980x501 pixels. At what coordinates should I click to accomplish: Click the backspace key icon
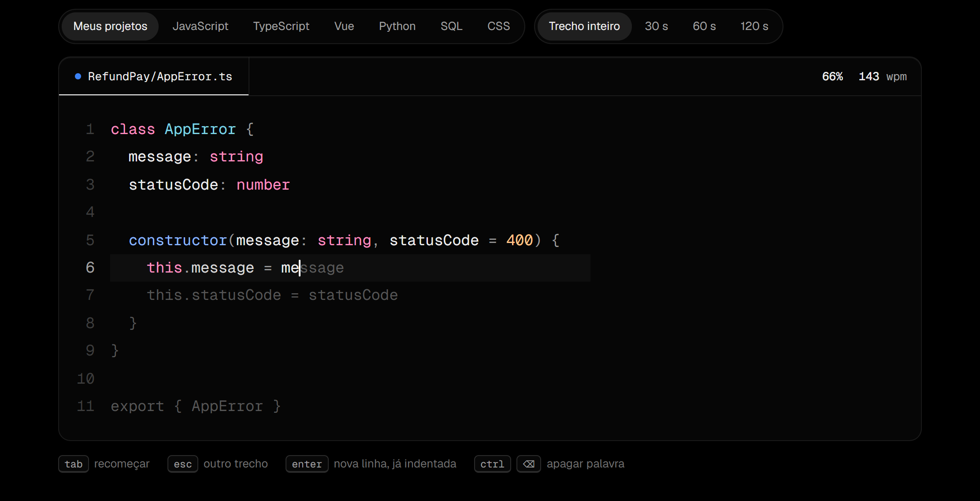pos(529,464)
